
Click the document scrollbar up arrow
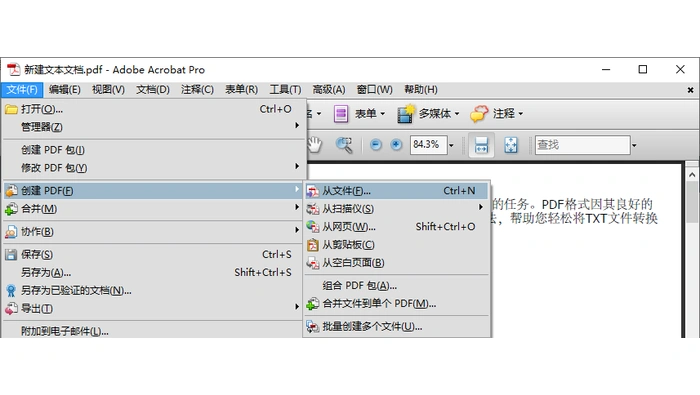(692, 175)
